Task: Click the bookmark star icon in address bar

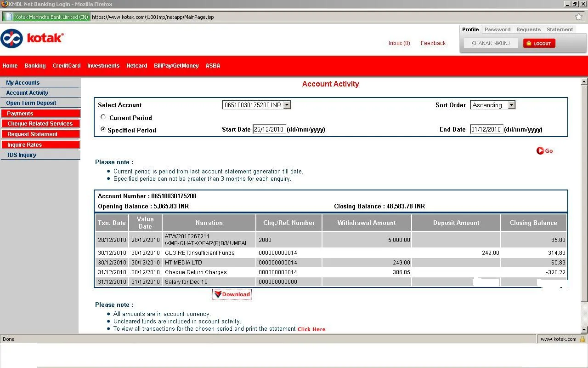Action: [x=579, y=17]
